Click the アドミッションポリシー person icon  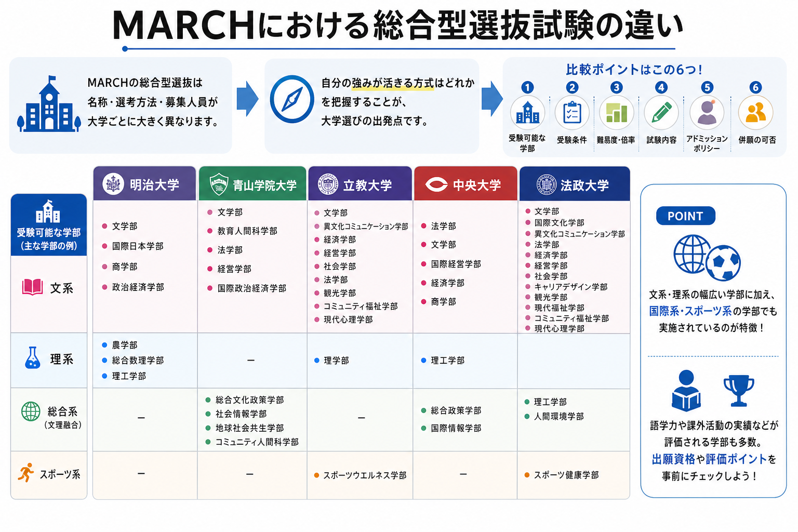tap(707, 113)
